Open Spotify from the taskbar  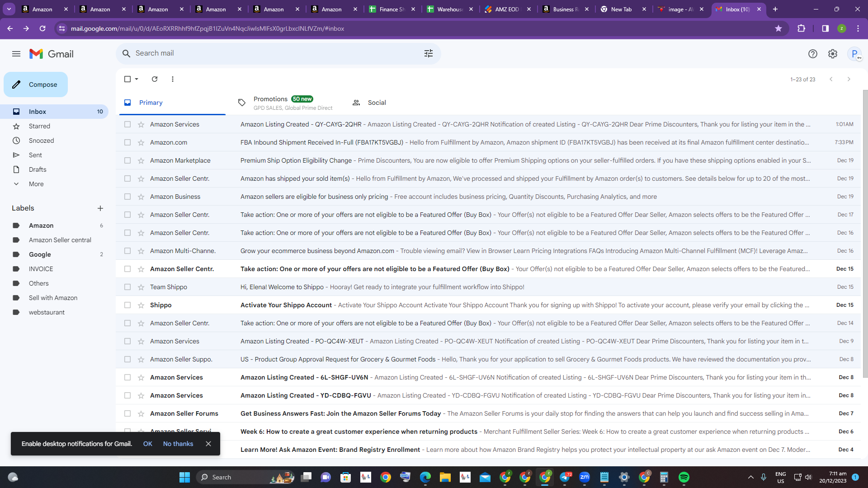pyautogui.click(x=684, y=477)
